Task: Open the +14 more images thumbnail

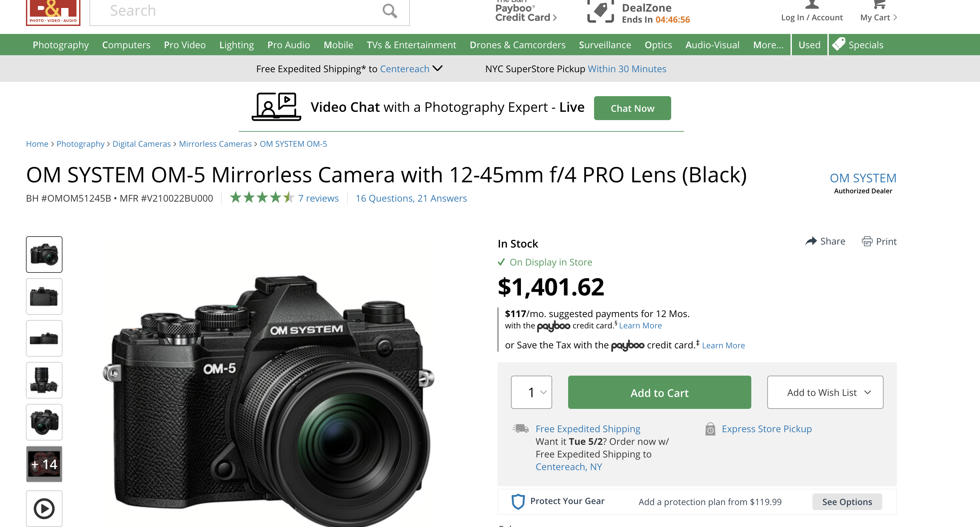Action: click(44, 464)
